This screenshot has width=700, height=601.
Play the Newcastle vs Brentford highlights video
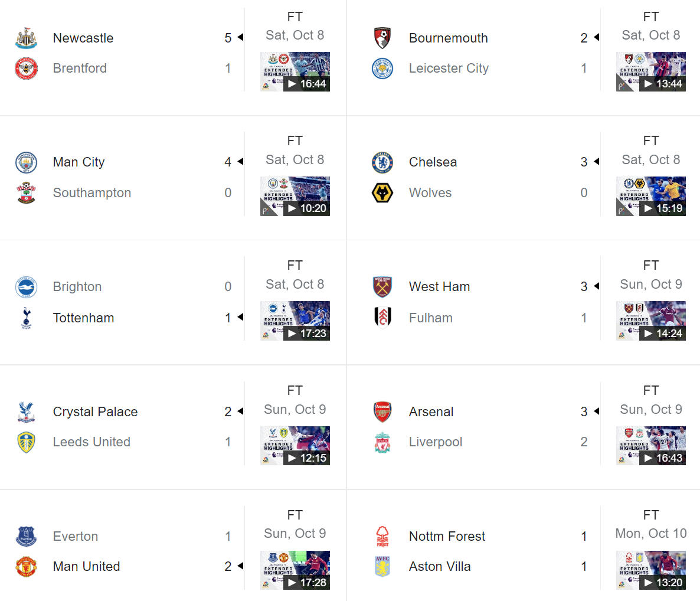[x=295, y=71]
